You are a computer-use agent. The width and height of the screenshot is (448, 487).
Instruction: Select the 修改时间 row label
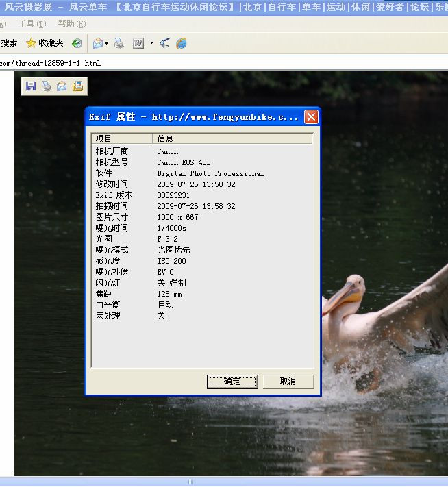point(112,184)
